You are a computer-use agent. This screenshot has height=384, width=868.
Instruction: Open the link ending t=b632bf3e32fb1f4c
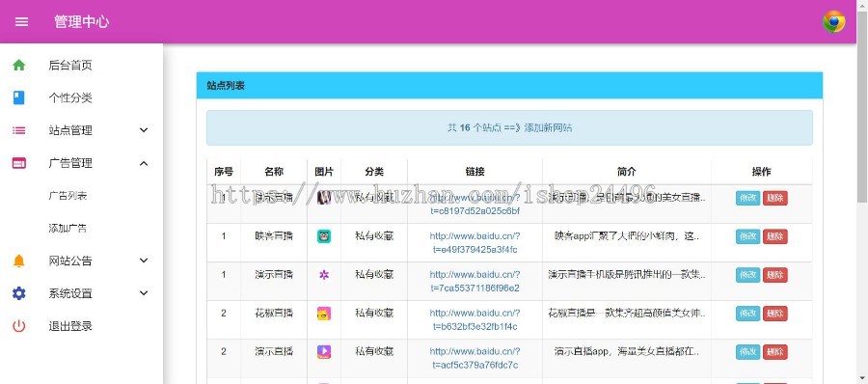pyautogui.click(x=475, y=319)
